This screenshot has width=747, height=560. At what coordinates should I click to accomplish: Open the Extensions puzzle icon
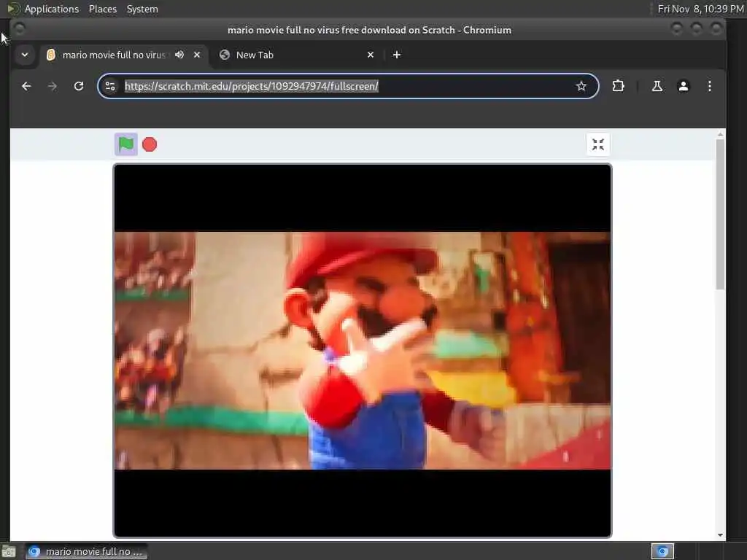(x=618, y=86)
